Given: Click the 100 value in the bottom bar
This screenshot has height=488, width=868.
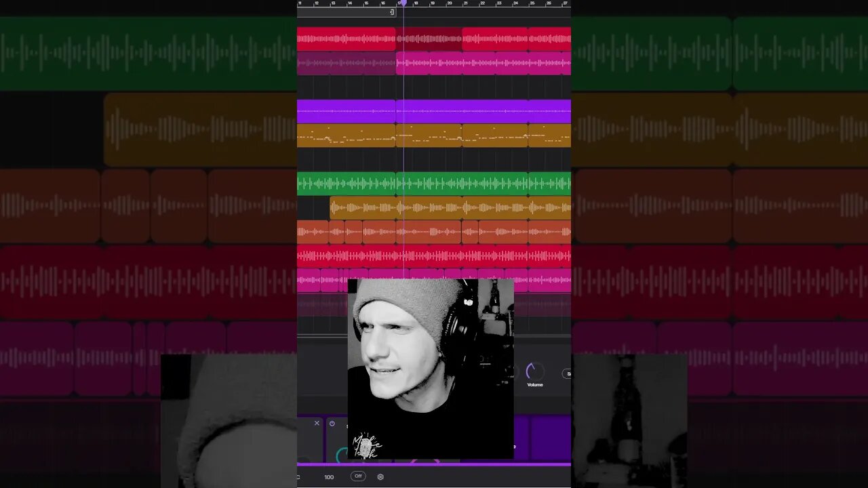Looking at the screenshot, I should coord(329,477).
